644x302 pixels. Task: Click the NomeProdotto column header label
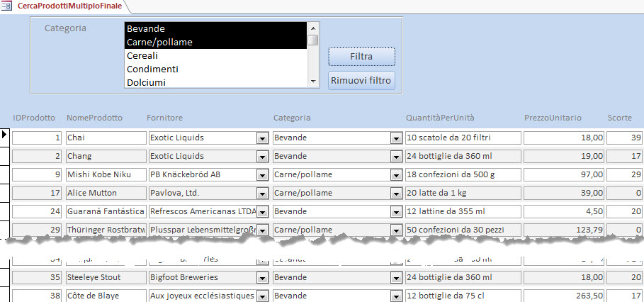94,118
